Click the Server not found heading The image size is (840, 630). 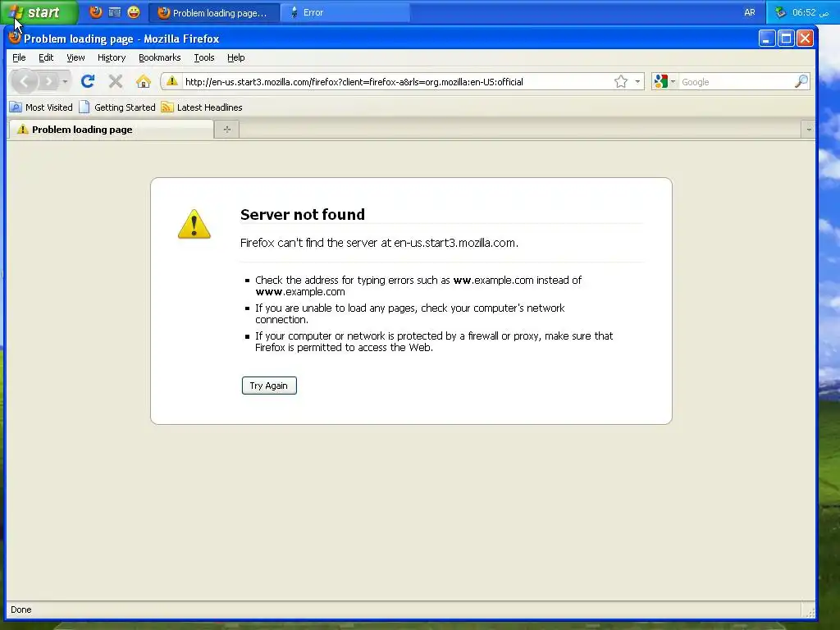pyautogui.click(x=302, y=214)
